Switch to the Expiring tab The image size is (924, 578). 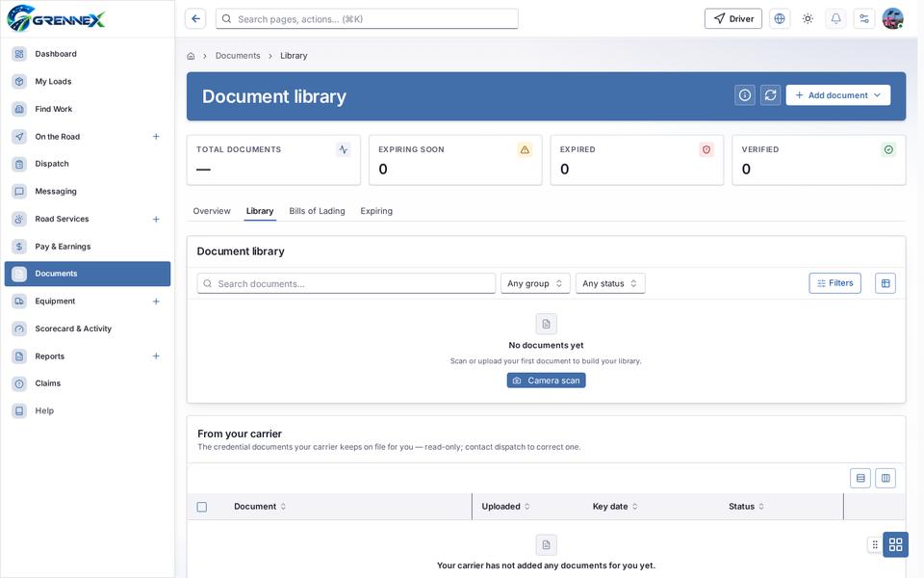point(376,211)
